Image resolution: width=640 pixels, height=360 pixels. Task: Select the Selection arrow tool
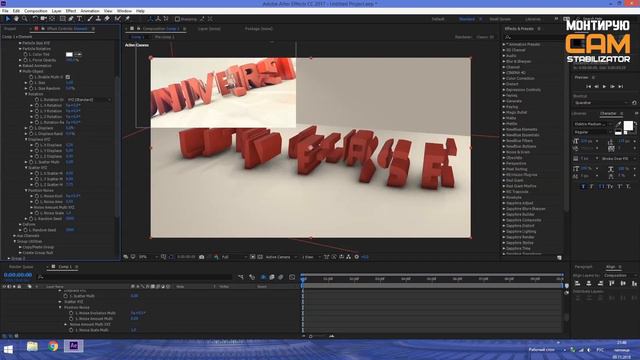[8, 19]
